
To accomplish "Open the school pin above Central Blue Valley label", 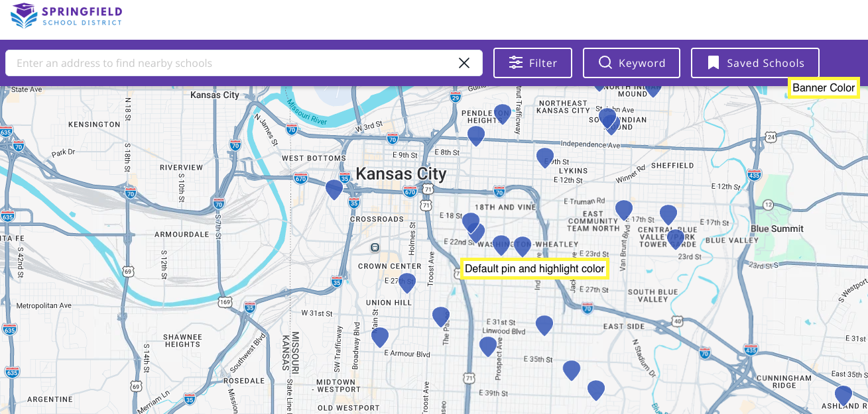I will coord(668,215).
